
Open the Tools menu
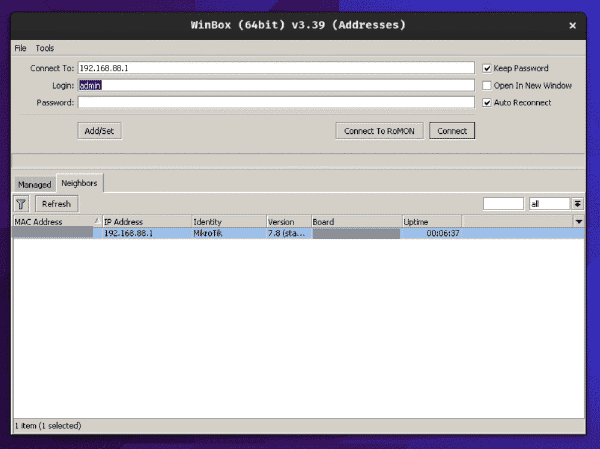click(45, 48)
